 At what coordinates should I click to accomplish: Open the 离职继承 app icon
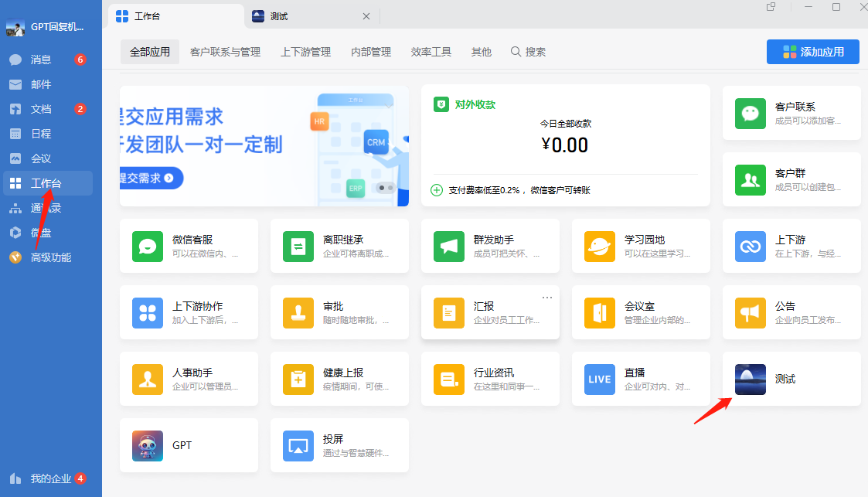[x=298, y=246]
